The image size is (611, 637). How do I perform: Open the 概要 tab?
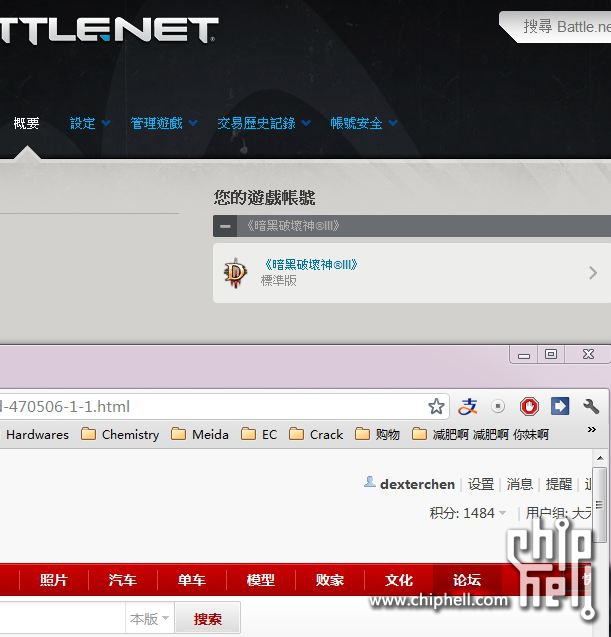[x=26, y=123]
